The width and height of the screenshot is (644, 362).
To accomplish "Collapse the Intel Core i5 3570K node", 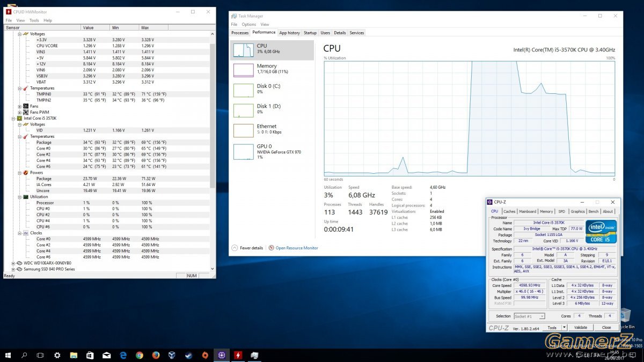I will [x=13, y=118].
